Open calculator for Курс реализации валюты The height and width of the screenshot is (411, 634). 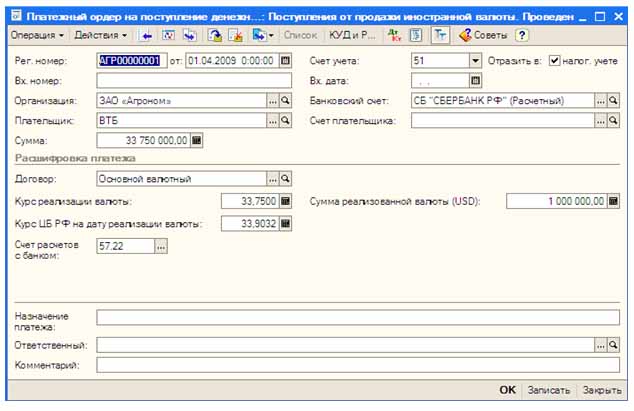point(285,200)
